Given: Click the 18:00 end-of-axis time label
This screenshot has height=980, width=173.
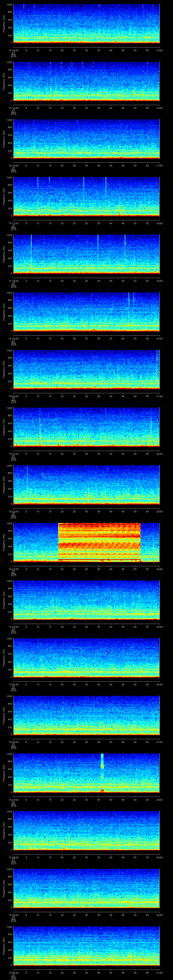Looking at the screenshot, I should (x=159, y=223).
